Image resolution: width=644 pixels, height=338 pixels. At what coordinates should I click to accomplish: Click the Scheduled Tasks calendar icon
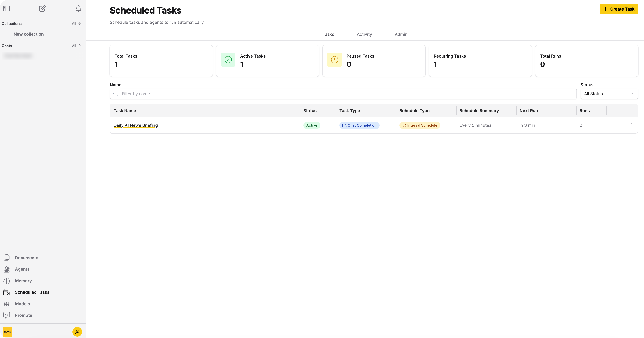click(7, 292)
